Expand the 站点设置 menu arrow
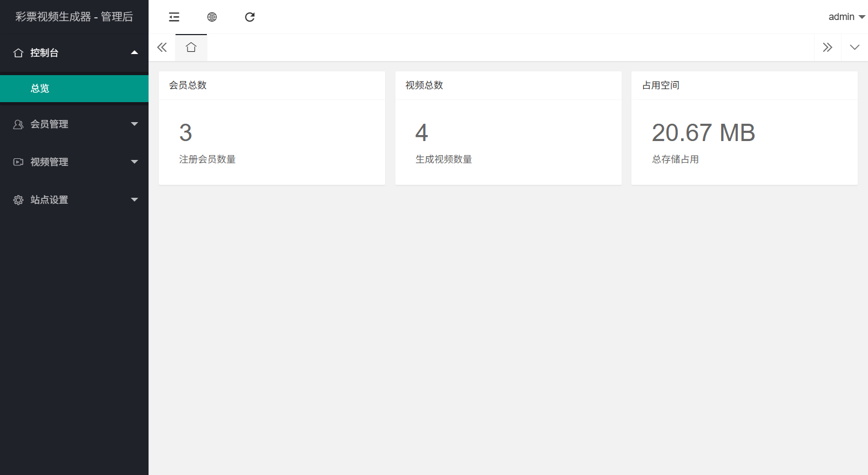868x475 pixels. click(x=134, y=199)
